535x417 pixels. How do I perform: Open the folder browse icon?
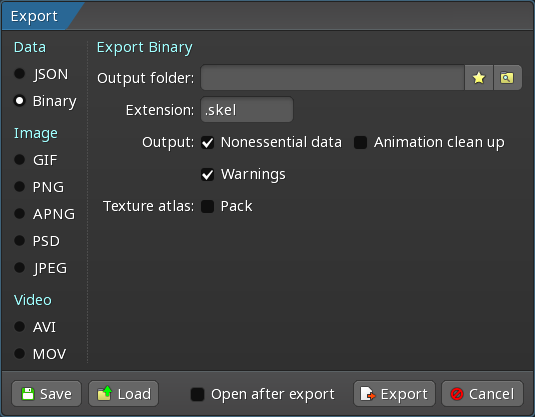[x=507, y=78]
